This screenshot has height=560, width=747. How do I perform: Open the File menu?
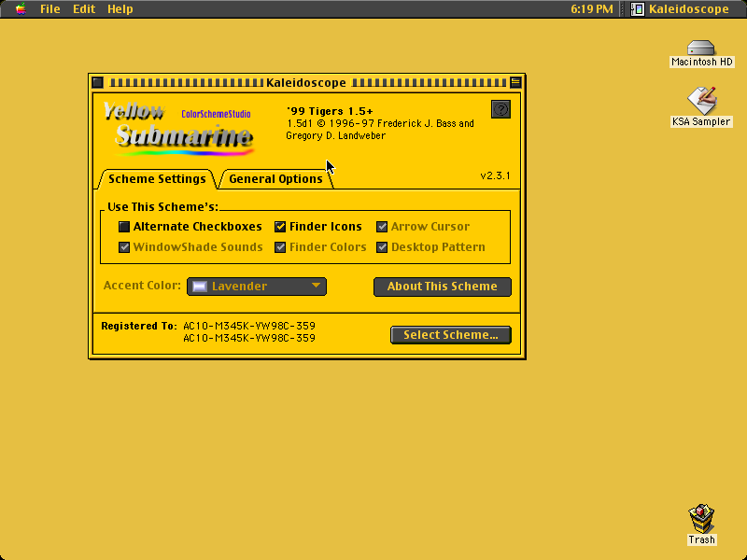[x=50, y=8]
